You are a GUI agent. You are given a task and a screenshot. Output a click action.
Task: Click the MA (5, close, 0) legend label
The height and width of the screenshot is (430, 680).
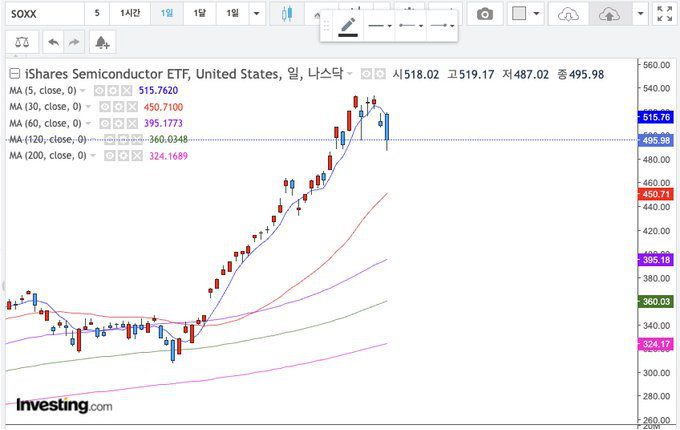coord(43,91)
